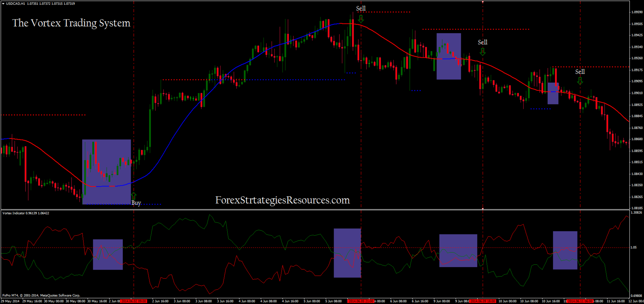Click the 1.09175 price scale value
644x304 pixels.
pos(637,70)
